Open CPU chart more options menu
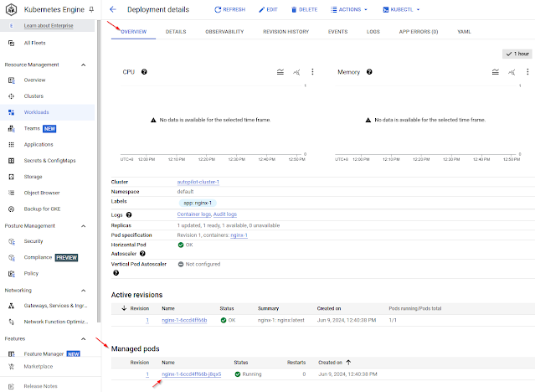535x392 pixels. pyautogui.click(x=312, y=73)
